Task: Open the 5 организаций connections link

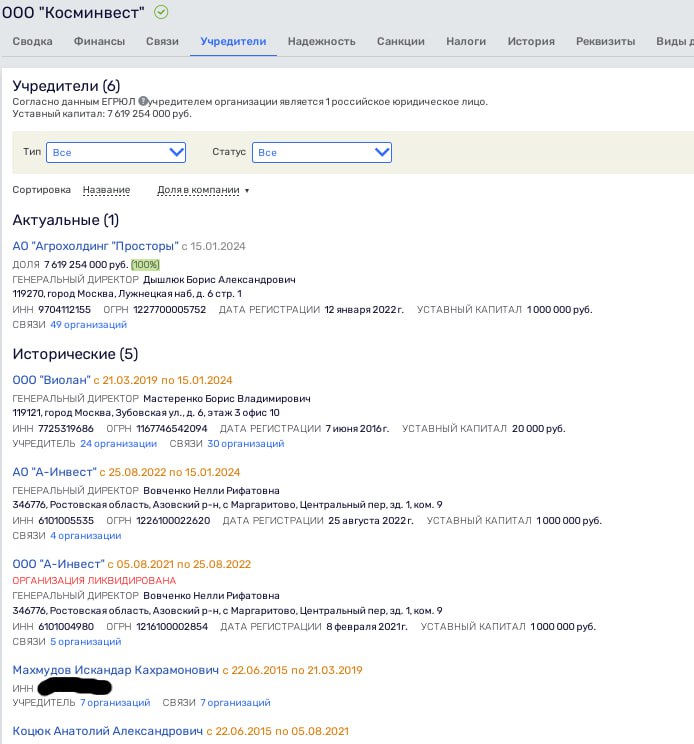Action: coord(86,642)
